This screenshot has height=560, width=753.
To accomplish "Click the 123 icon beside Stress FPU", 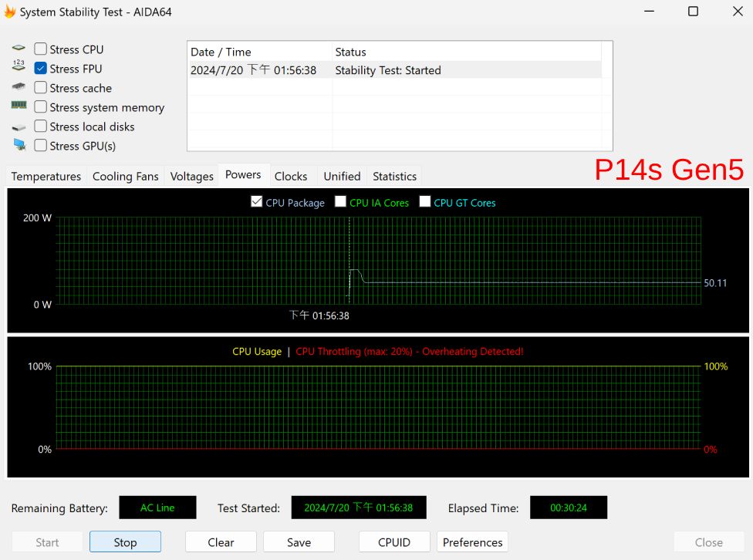I will pyautogui.click(x=19, y=66).
